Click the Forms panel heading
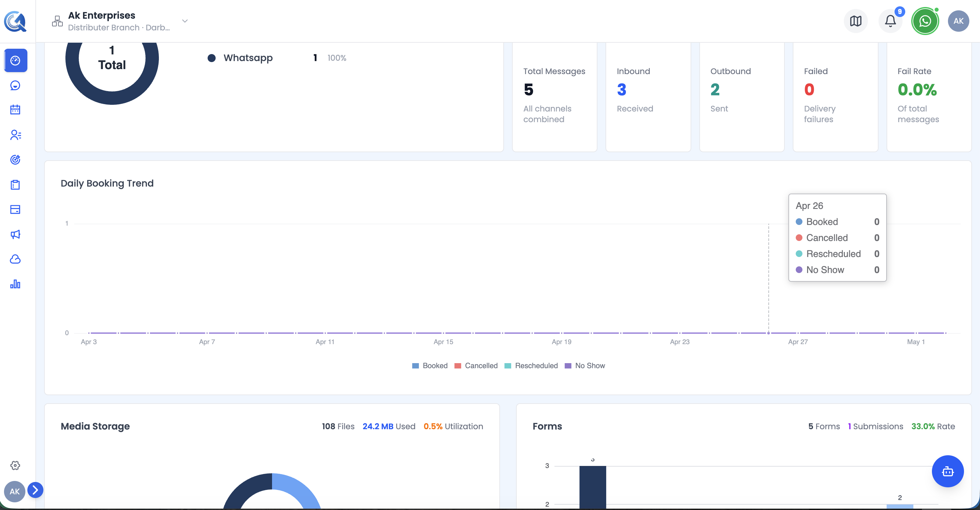The image size is (980, 510). 547,426
